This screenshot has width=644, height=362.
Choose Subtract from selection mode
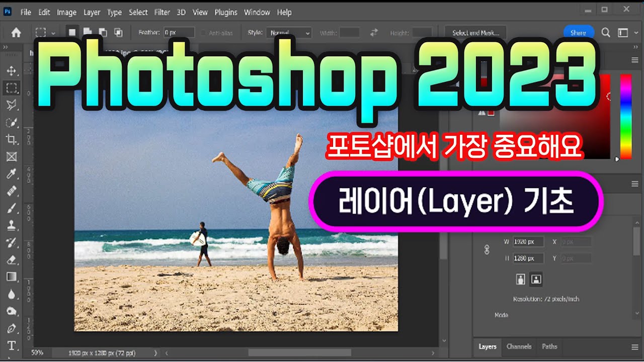pos(103,33)
